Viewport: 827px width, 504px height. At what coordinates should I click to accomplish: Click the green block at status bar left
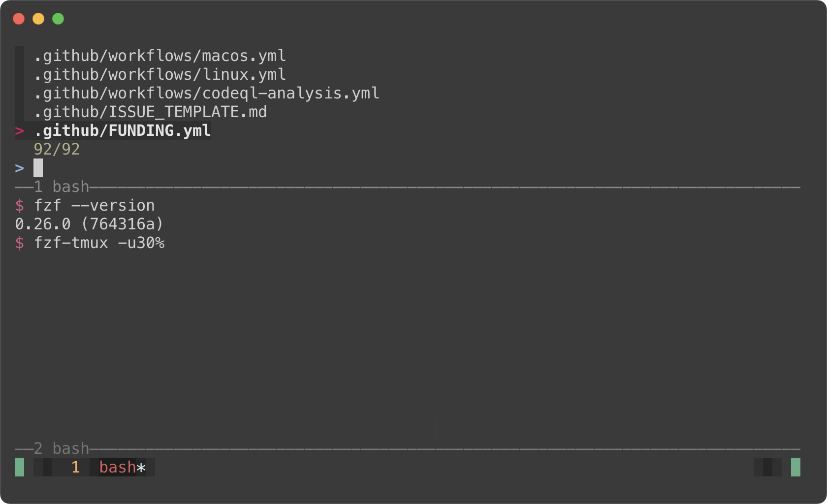point(19,467)
